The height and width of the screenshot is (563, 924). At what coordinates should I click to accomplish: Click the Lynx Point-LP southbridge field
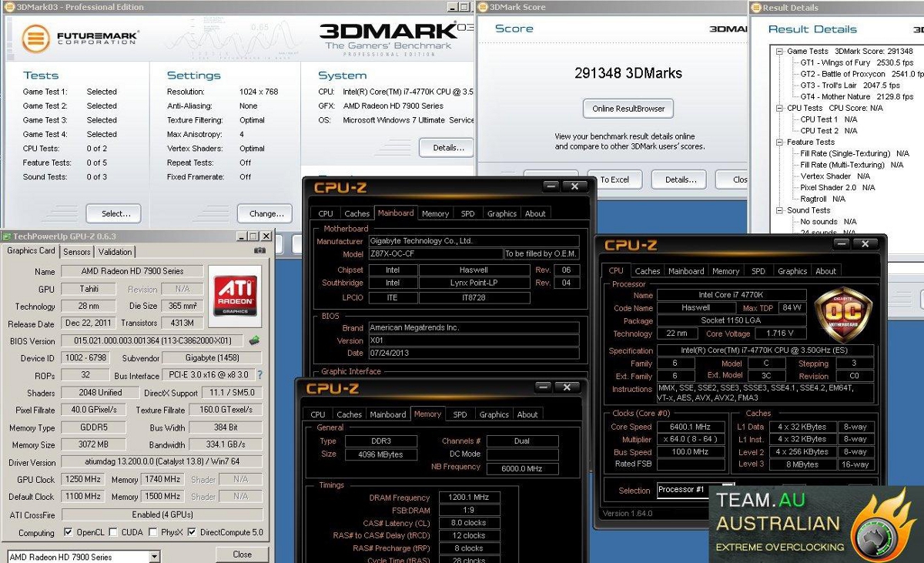[x=474, y=283]
